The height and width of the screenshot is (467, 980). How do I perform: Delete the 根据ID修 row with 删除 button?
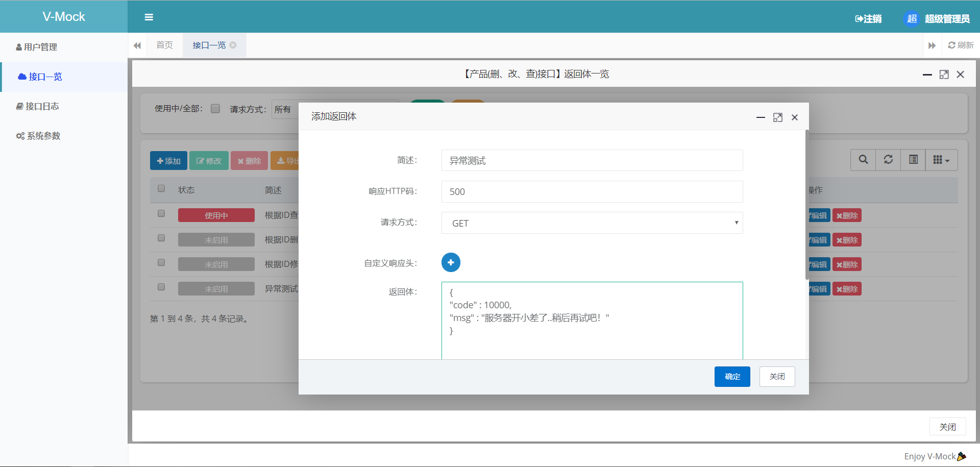coord(847,264)
